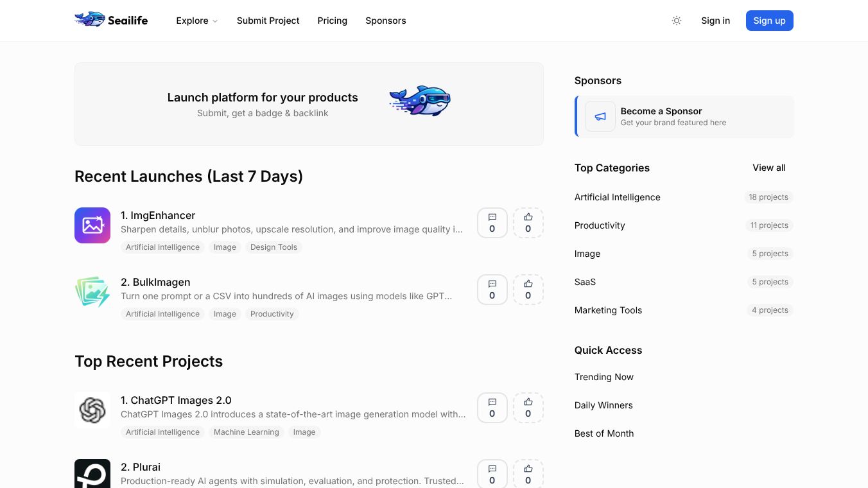Click the megaphone sponsor icon
The width and height of the screenshot is (868, 488).
[600, 116]
